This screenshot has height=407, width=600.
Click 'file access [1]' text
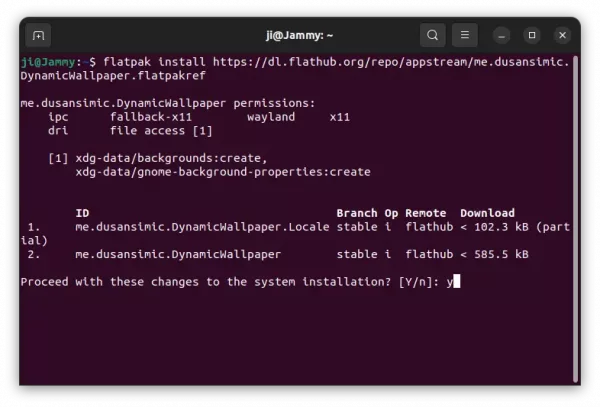(161, 131)
